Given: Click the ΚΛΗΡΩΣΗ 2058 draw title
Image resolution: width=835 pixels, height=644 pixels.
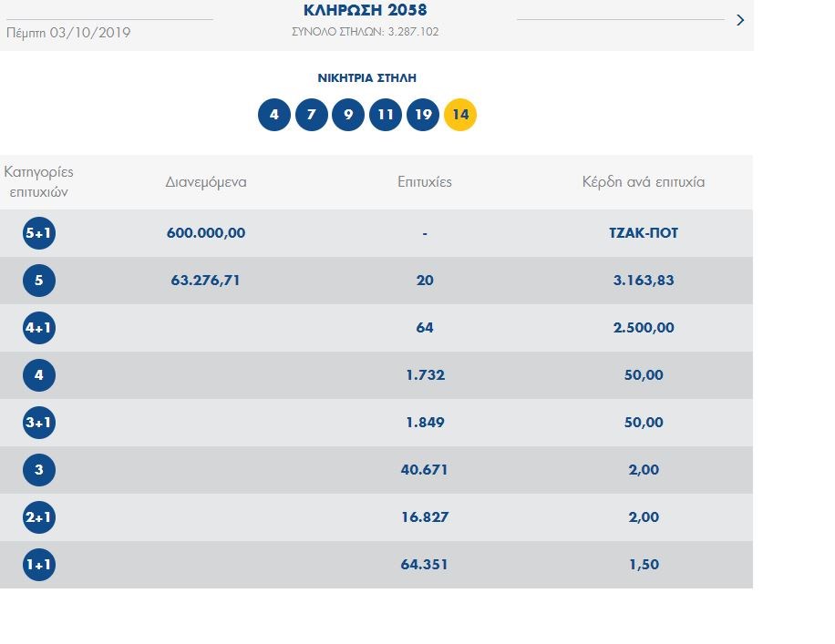Looking at the screenshot, I should [x=365, y=11].
